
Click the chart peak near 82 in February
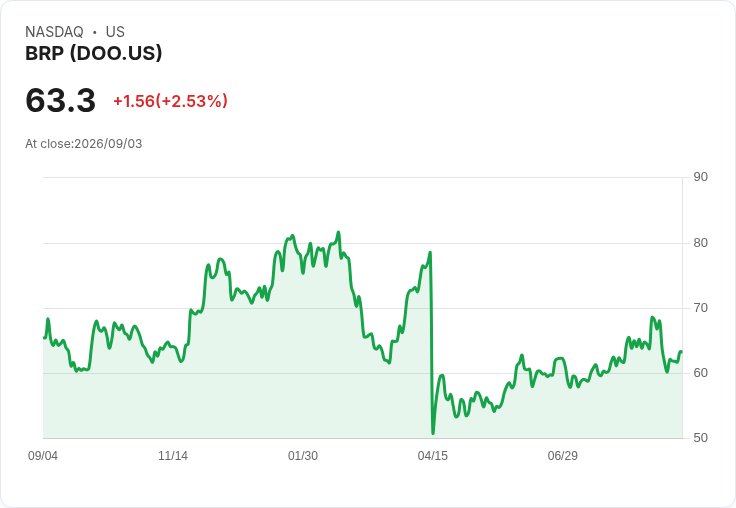coord(338,232)
